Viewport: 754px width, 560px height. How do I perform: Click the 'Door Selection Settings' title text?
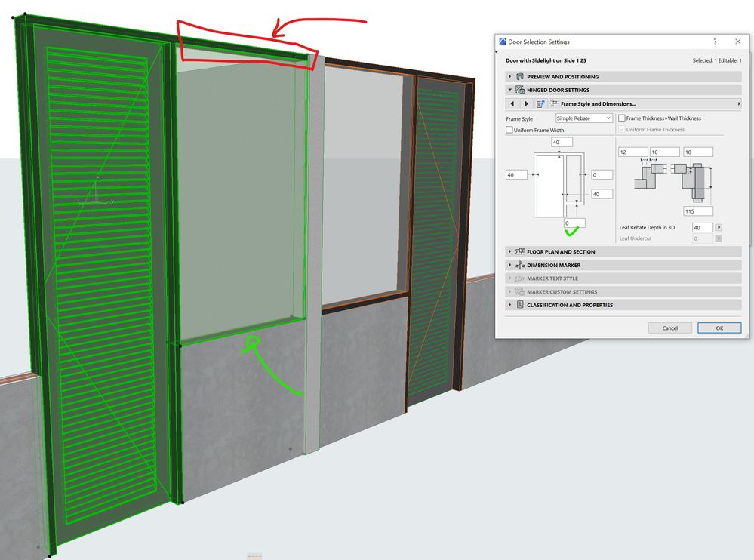click(539, 42)
